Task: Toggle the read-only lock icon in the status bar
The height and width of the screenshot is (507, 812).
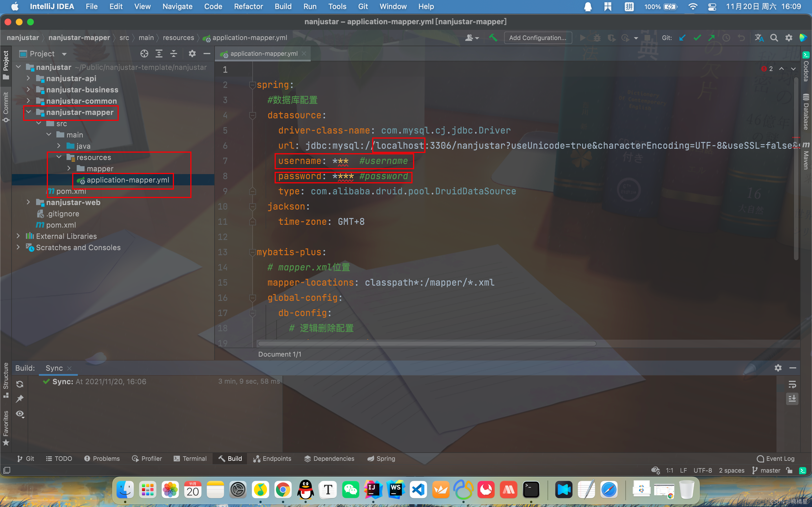Action: tap(789, 470)
